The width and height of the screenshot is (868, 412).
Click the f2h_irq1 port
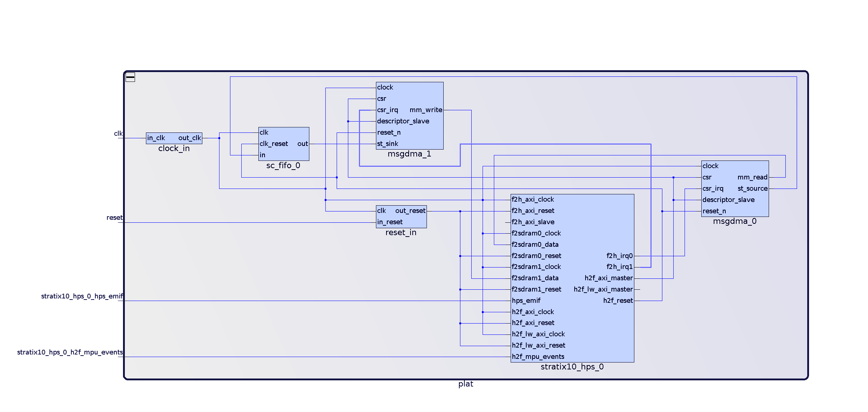click(619, 267)
